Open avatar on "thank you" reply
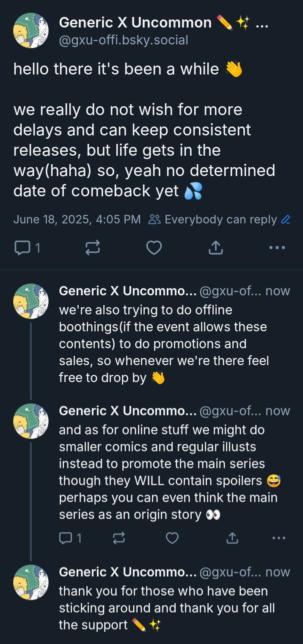Viewport: 303px width, 644px height. [x=31, y=582]
